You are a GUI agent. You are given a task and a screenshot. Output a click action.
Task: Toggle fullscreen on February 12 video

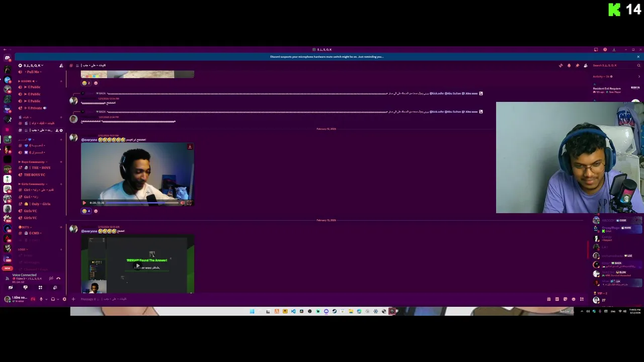pyautogui.click(x=189, y=203)
